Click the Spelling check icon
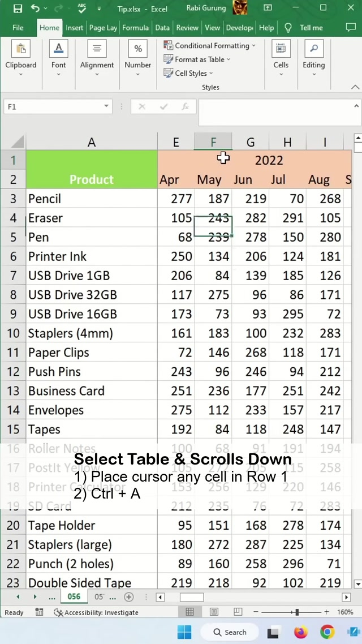The height and width of the screenshot is (644, 362). click(x=81, y=8)
